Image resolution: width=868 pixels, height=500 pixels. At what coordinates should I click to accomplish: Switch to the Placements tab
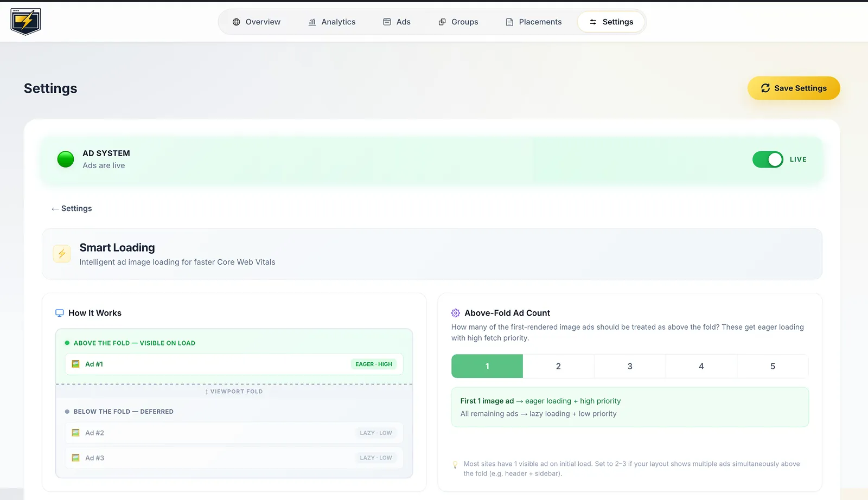(534, 22)
